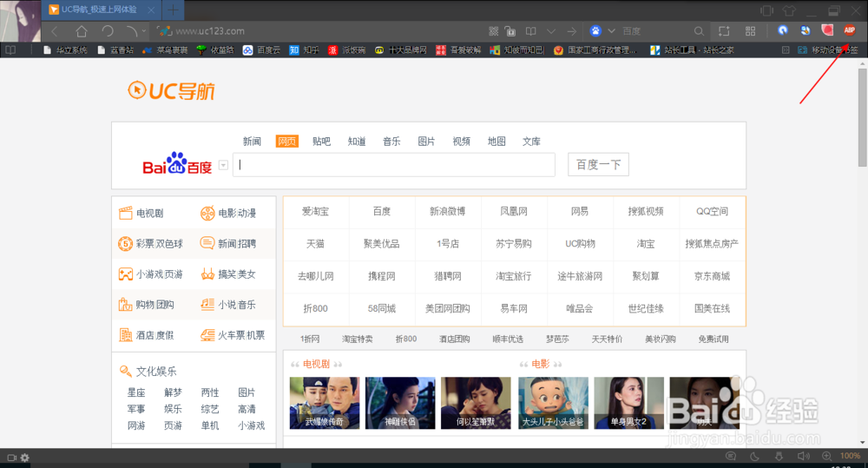Viewport: 868px width, 468px height.
Task: Click the vertical page scrollbar
Action: click(863, 117)
